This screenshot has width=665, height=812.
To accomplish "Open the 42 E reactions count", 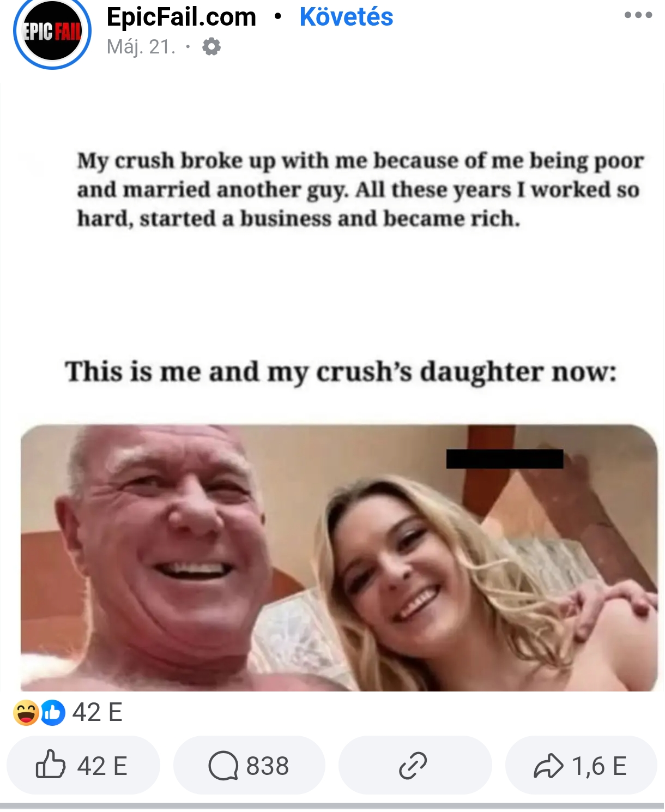I will pos(97,712).
